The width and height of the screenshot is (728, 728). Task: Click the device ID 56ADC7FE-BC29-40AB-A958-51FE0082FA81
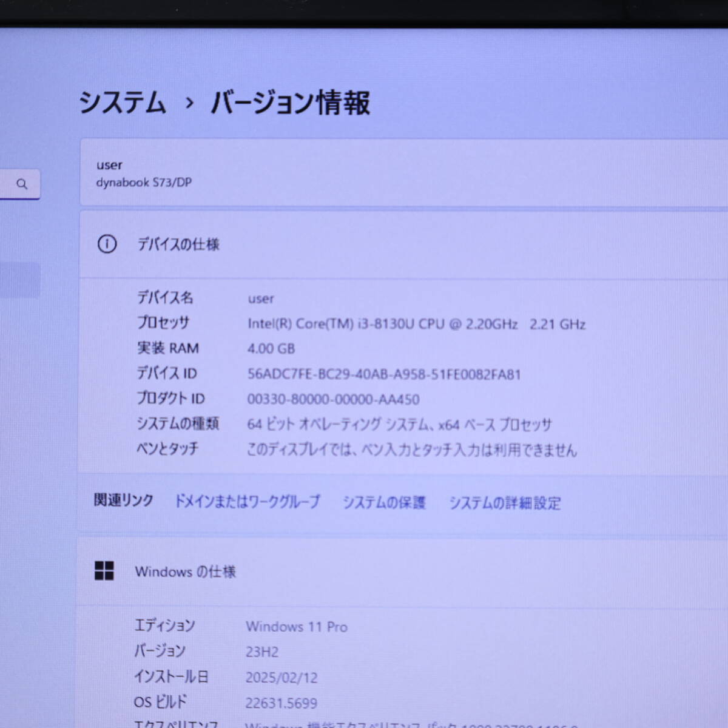click(x=383, y=374)
